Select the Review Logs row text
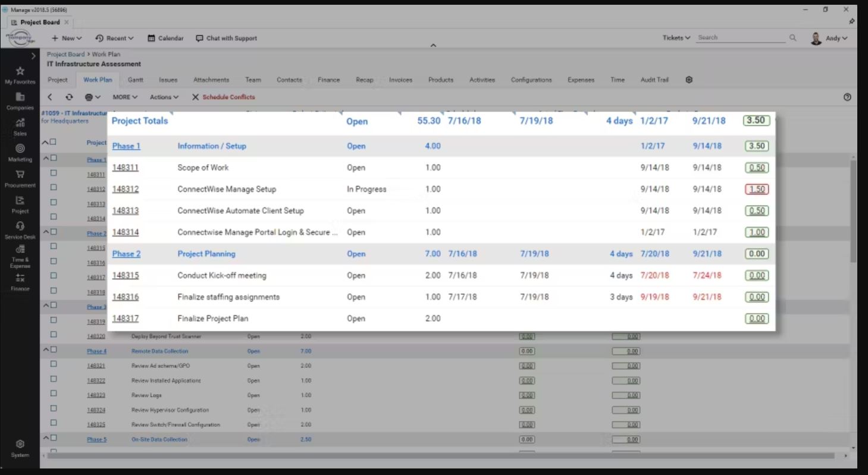The image size is (868, 475). (146, 395)
